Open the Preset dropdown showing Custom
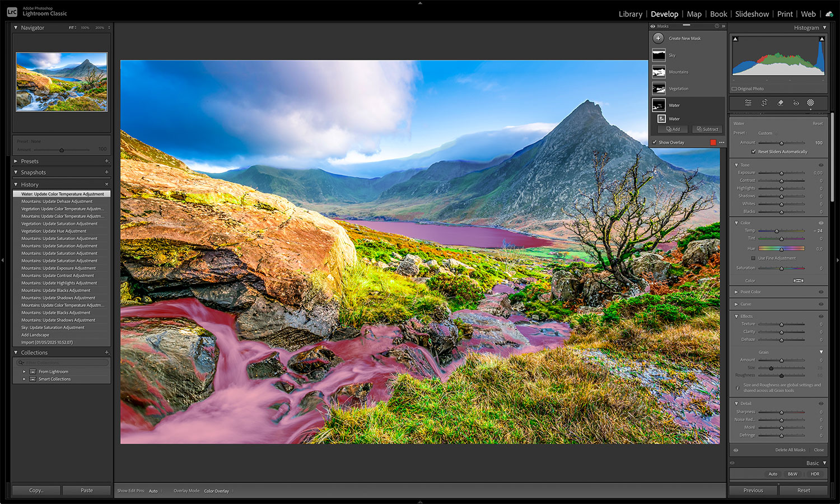This screenshot has height=504, width=840. [765, 133]
